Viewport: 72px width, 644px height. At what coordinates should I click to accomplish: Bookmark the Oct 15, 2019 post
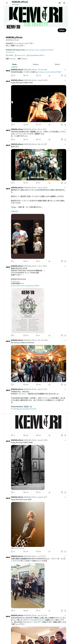coord(62,75)
